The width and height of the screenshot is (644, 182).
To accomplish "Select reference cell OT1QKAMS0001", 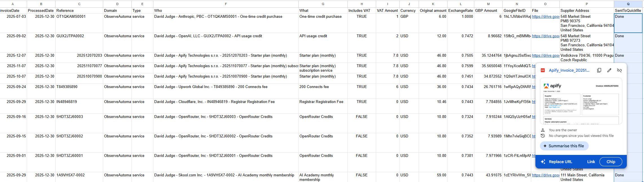I will (79, 23).
